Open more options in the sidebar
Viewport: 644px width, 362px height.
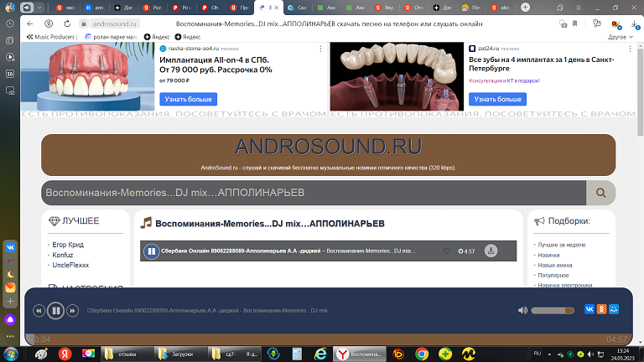point(10,336)
